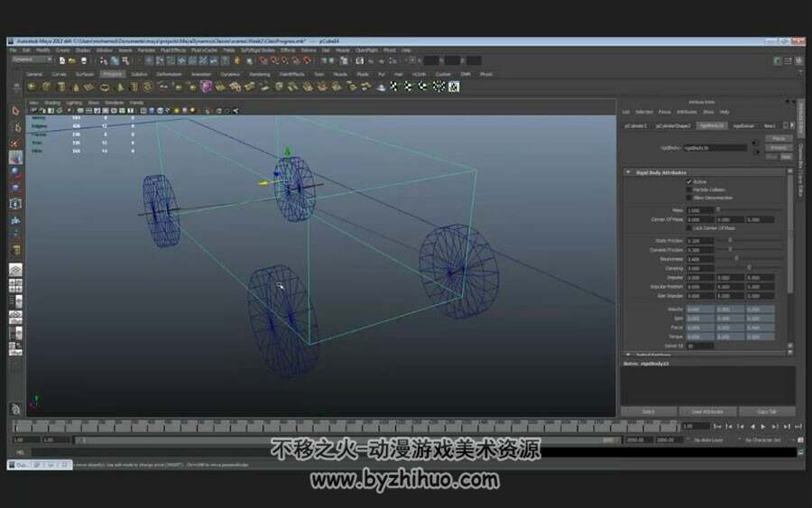The image size is (812, 508).
Task: Open the Fields menu
Action: 229,51
